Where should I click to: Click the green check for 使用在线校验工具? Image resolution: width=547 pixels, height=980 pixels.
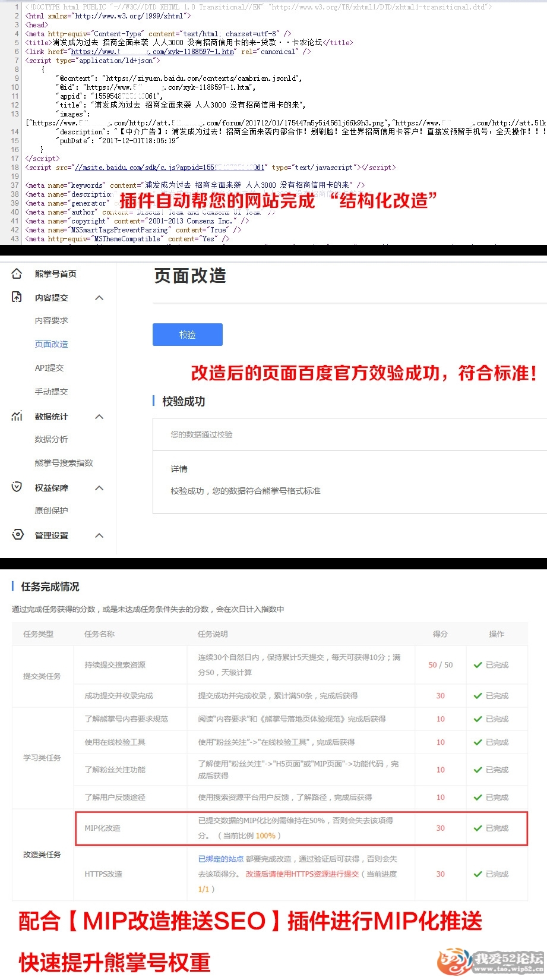pyautogui.click(x=478, y=742)
